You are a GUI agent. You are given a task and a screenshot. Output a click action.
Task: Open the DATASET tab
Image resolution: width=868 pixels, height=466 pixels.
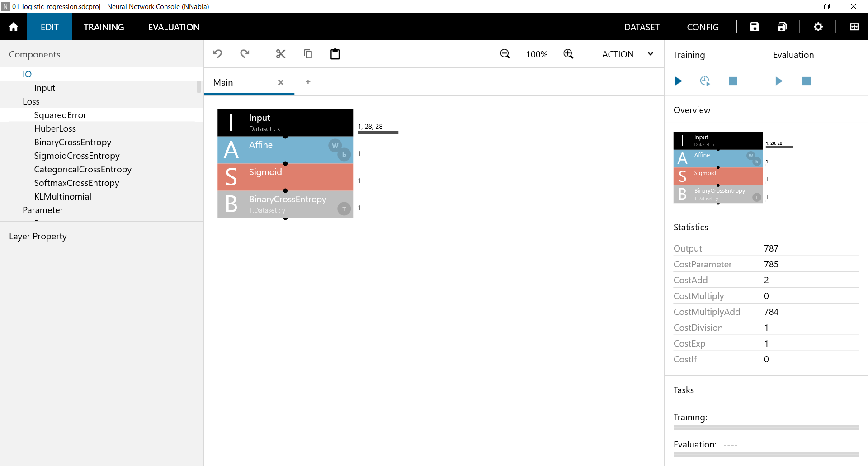642,27
